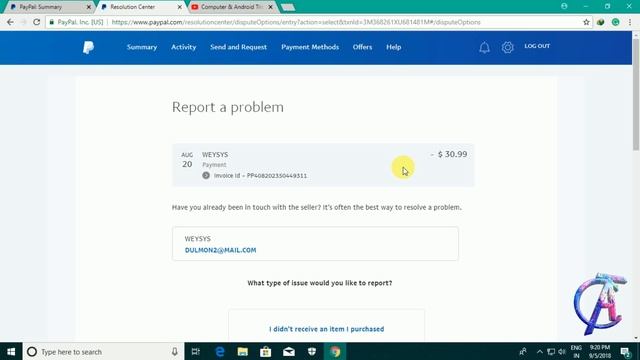Launch Microsoft Edge from taskbar

220,351
